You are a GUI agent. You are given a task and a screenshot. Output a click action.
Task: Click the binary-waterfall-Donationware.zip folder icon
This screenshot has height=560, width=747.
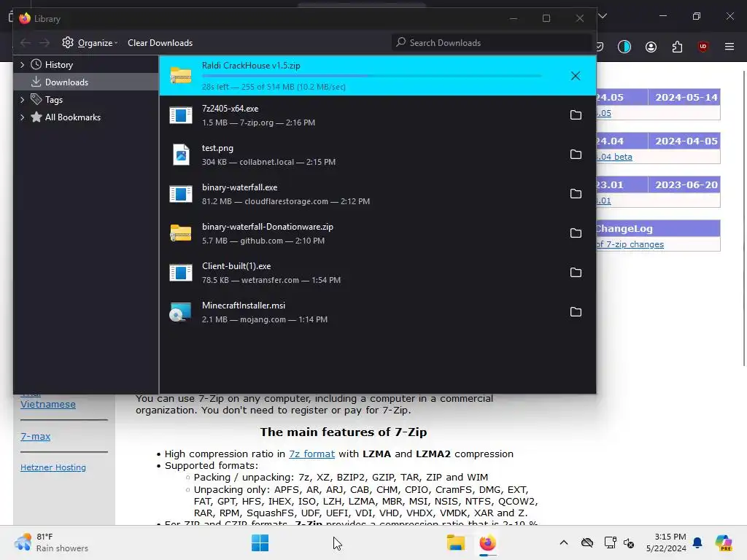tap(181, 233)
